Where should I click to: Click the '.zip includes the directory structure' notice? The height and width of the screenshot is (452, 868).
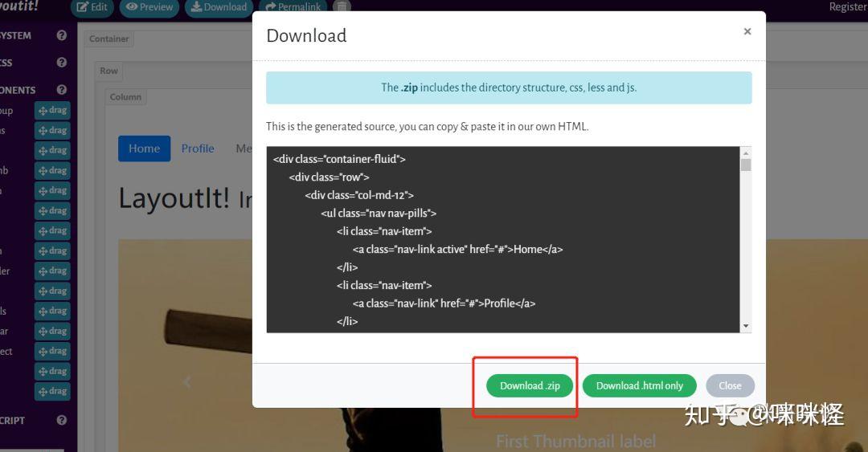tap(509, 88)
